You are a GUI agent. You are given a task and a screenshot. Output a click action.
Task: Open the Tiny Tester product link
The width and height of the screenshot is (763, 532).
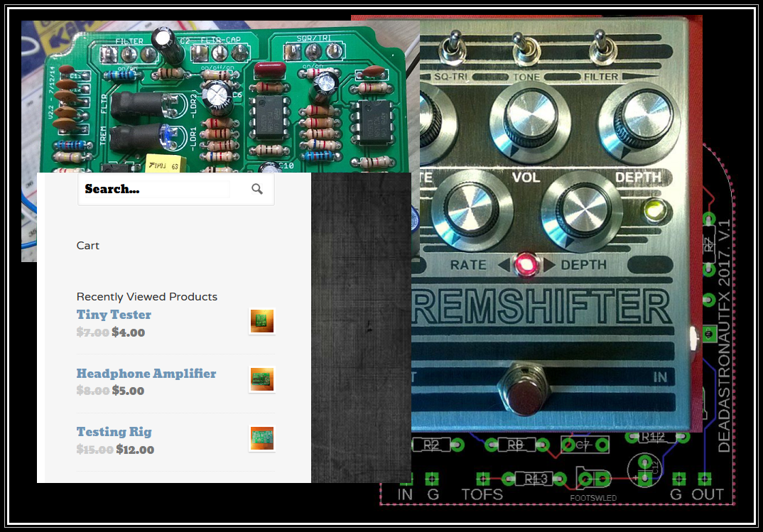(114, 315)
